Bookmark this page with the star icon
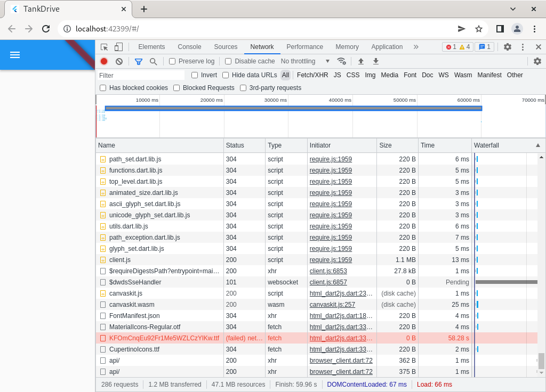 coord(479,29)
